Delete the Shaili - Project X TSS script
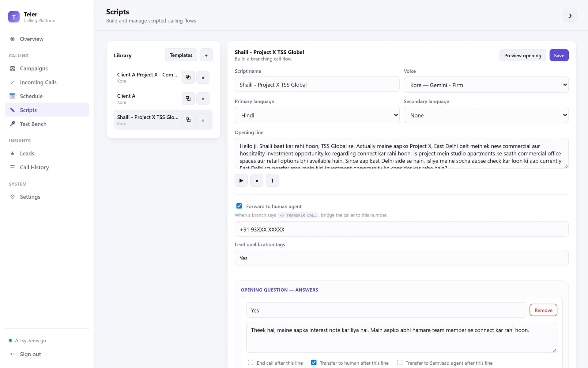 point(203,120)
